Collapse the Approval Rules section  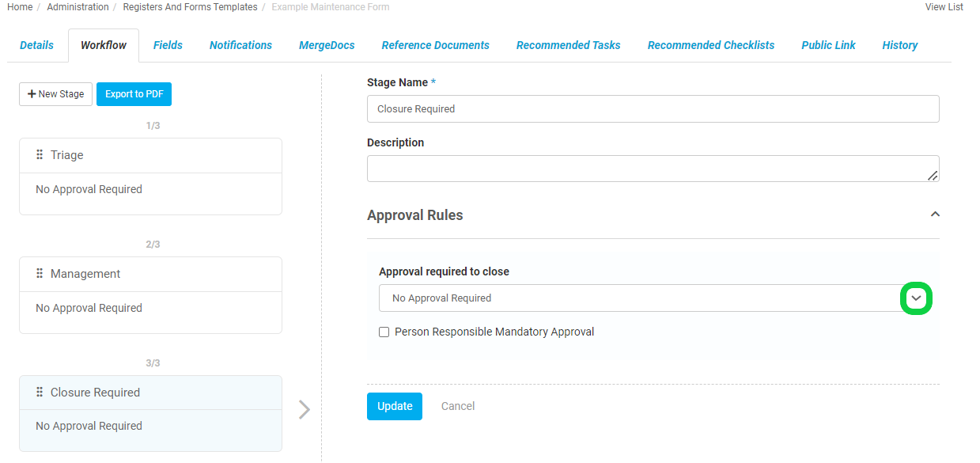[935, 214]
